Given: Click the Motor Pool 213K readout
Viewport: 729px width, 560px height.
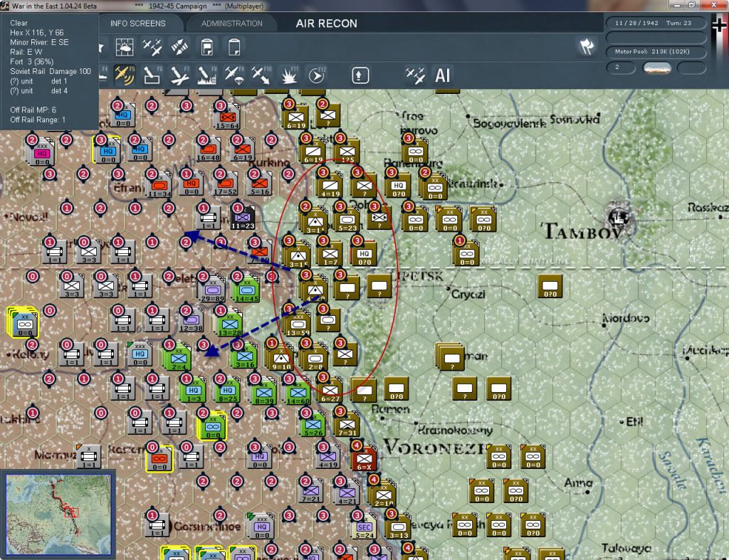Looking at the screenshot, I should click(x=656, y=51).
